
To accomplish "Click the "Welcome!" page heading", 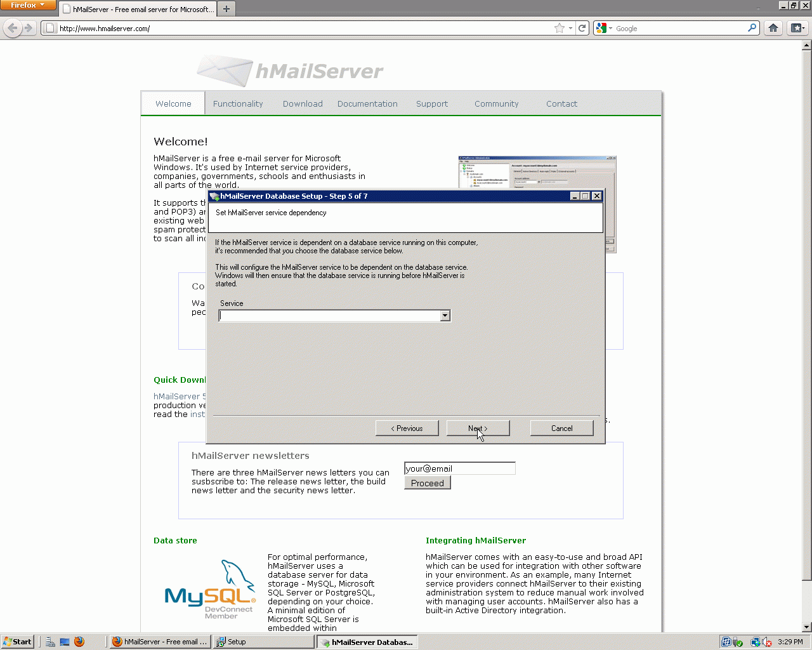I will click(181, 142).
